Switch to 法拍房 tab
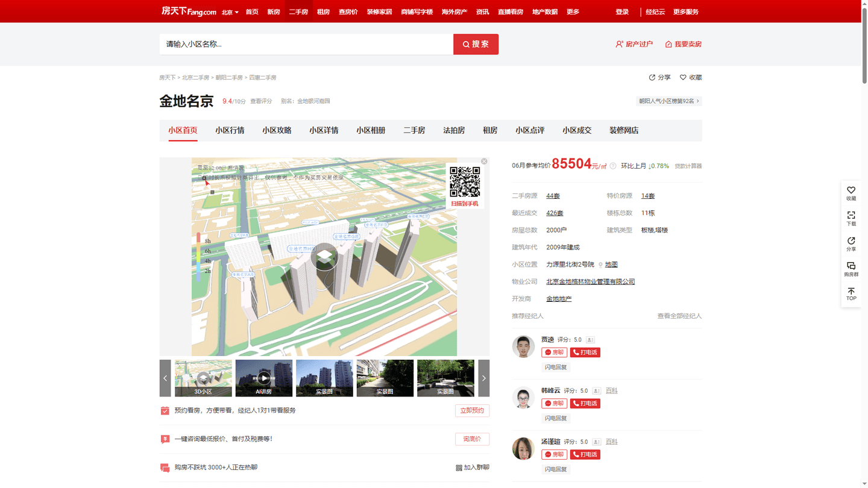The image size is (868, 488). point(454,130)
